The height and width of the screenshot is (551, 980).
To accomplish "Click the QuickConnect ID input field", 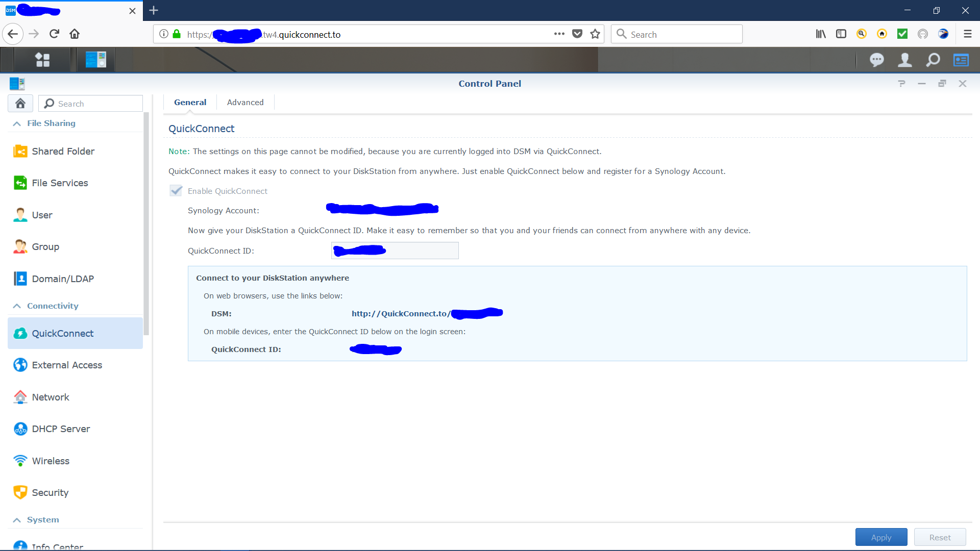I will (x=395, y=251).
